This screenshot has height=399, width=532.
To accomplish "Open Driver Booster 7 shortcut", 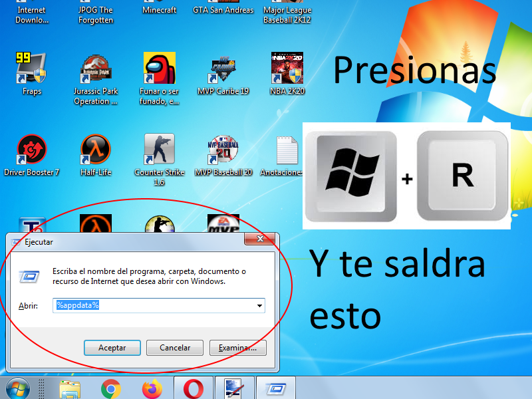I will (x=31, y=151).
